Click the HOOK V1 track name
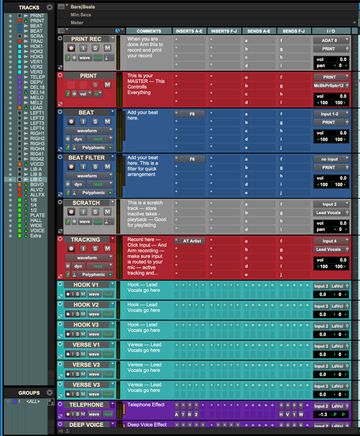The height and width of the screenshot is (436, 360). tap(86, 285)
